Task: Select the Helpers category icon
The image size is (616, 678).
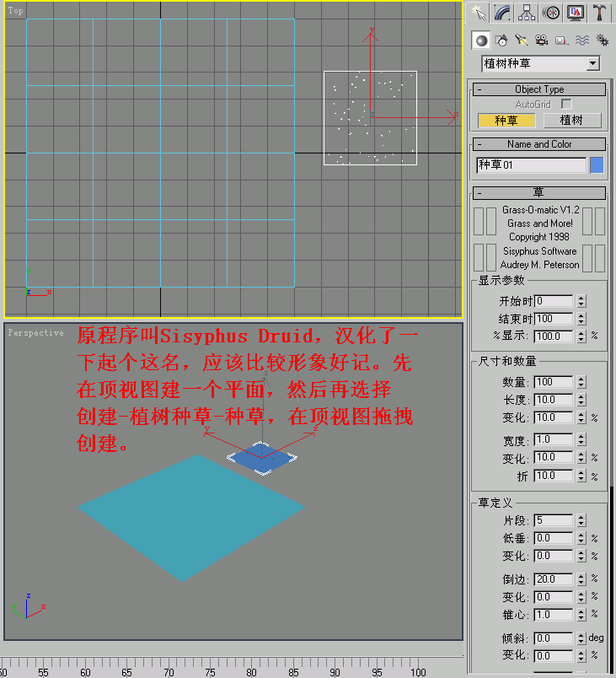Action: [x=561, y=40]
